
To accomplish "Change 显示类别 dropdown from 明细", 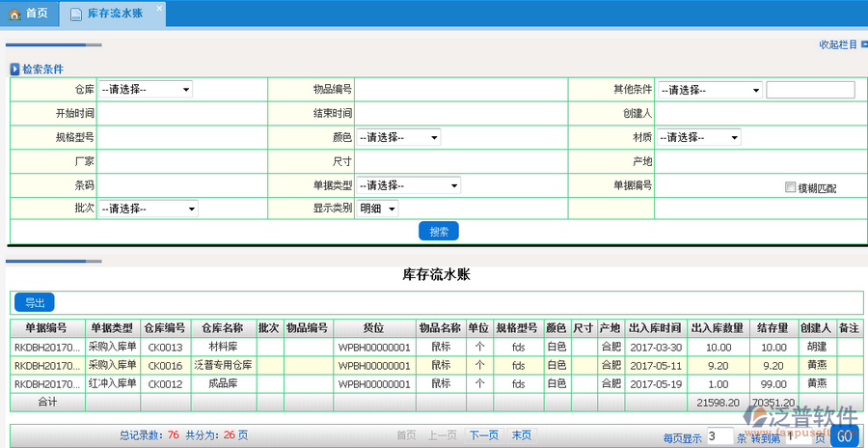I will pos(378,209).
